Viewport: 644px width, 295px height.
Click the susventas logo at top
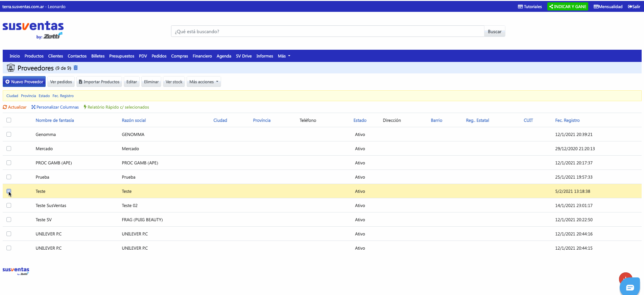pyautogui.click(x=33, y=30)
